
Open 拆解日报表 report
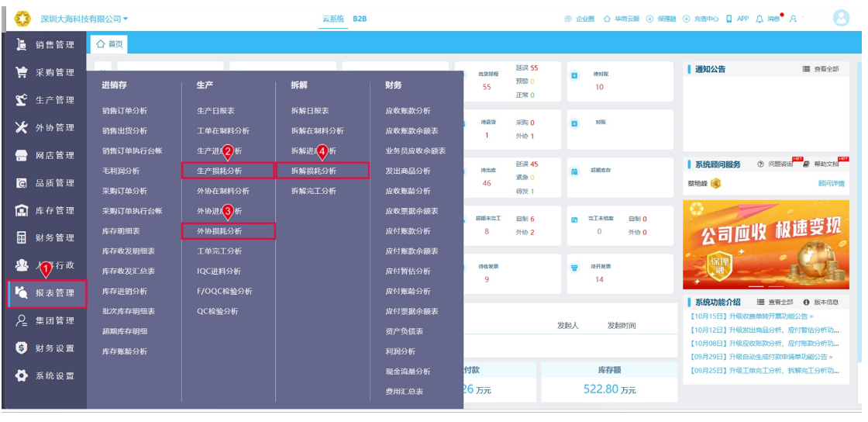click(310, 111)
